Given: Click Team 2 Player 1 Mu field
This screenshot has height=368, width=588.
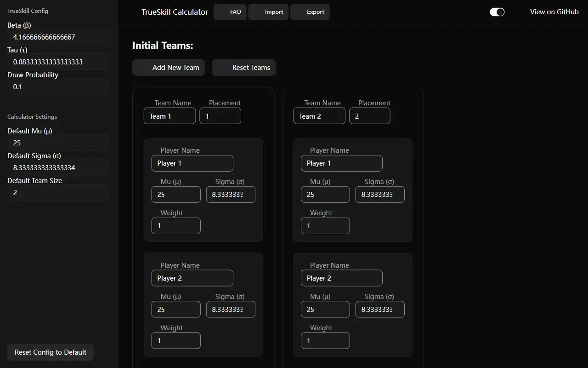Looking at the screenshot, I should click(x=325, y=195).
